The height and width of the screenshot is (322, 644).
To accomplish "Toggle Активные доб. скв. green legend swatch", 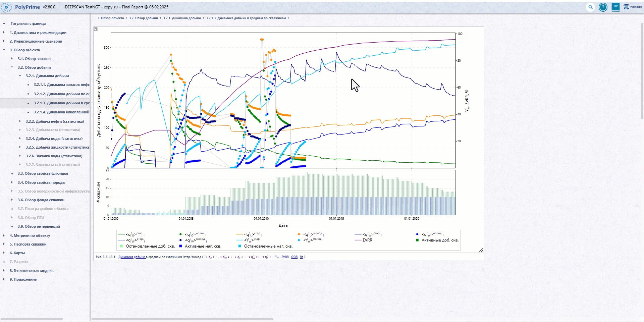I will (417, 240).
